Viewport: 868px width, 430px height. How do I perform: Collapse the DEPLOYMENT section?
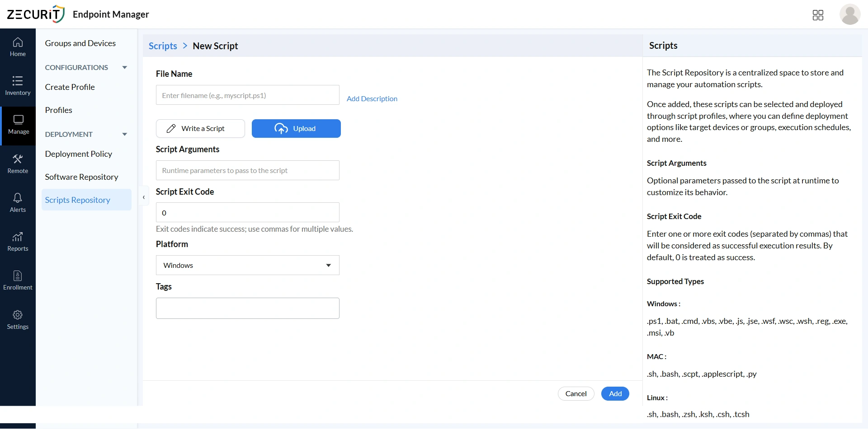pos(125,134)
